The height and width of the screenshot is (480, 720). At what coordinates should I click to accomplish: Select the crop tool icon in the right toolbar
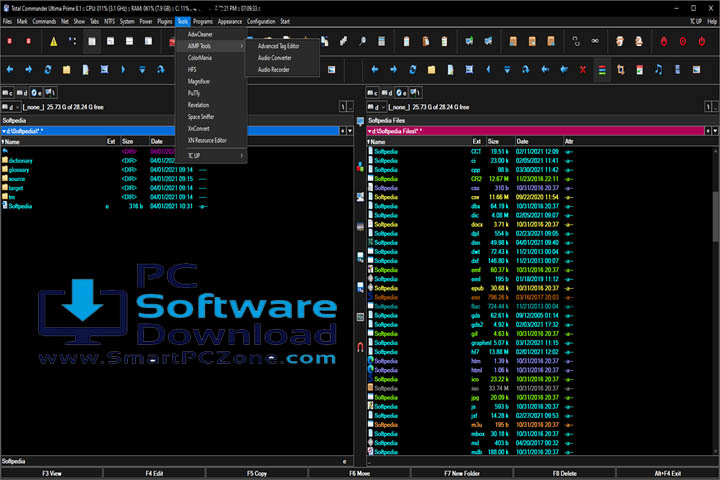click(621, 70)
